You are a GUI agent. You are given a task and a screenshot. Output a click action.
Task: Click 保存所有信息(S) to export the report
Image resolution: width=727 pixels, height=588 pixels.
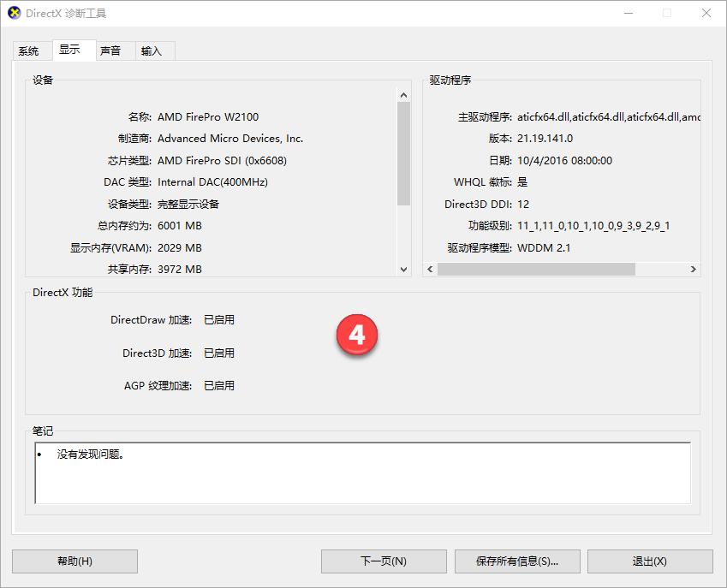(x=517, y=561)
